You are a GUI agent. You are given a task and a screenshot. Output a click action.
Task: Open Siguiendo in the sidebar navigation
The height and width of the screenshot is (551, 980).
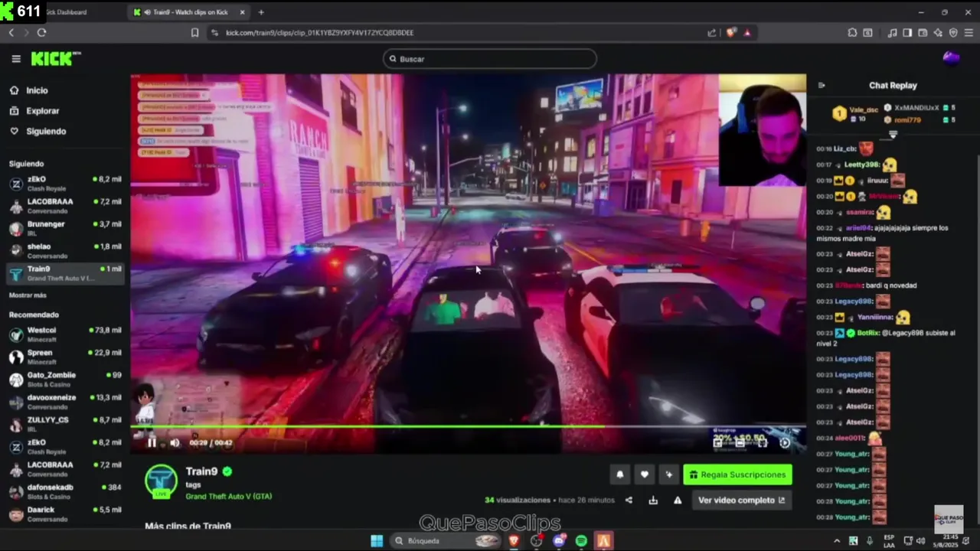38,132
